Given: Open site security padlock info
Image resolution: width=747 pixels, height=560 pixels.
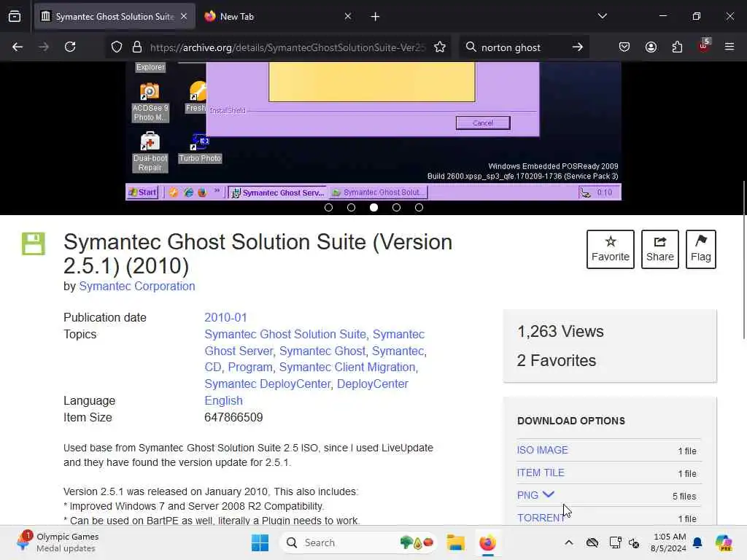Looking at the screenshot, I should point(137,47).
